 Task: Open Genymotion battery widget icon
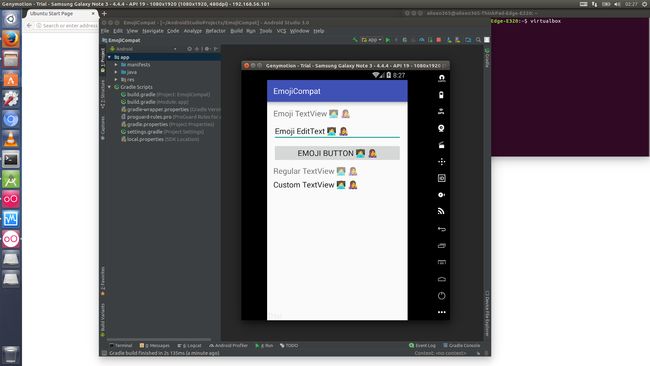point(441,95)
